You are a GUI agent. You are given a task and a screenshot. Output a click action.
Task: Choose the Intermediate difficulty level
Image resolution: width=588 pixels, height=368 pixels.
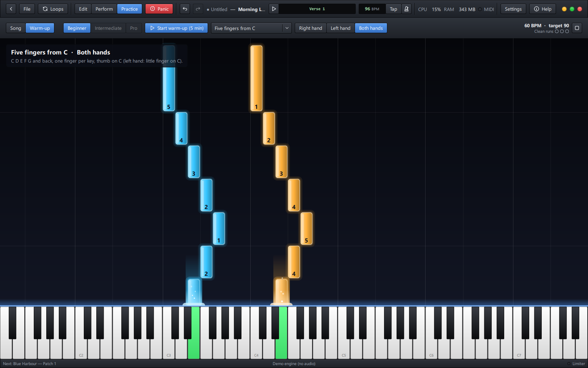(x=108, y=28)
